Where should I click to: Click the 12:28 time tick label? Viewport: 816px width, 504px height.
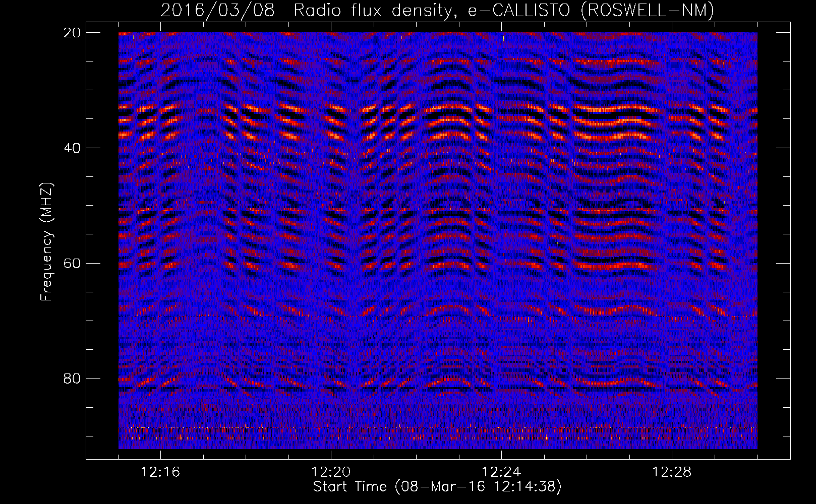pos(672,472)
